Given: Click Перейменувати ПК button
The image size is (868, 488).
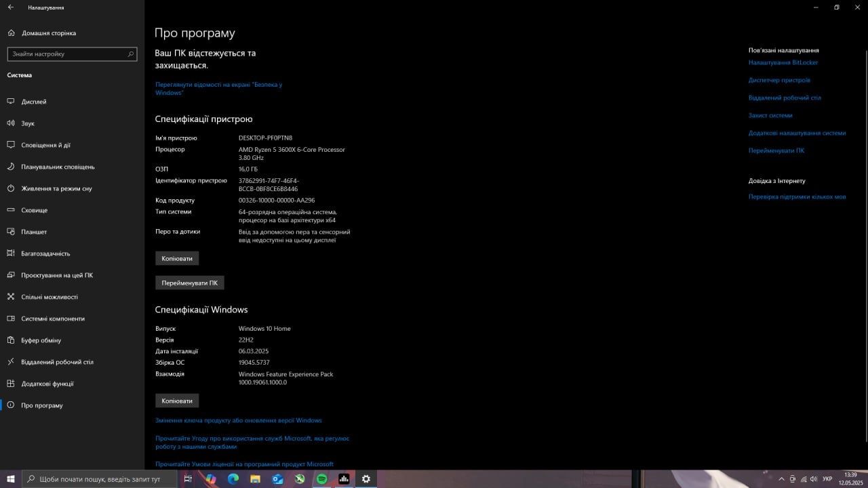Looking at the screenshot, I should pyautogui.click(x=190, y=283).
